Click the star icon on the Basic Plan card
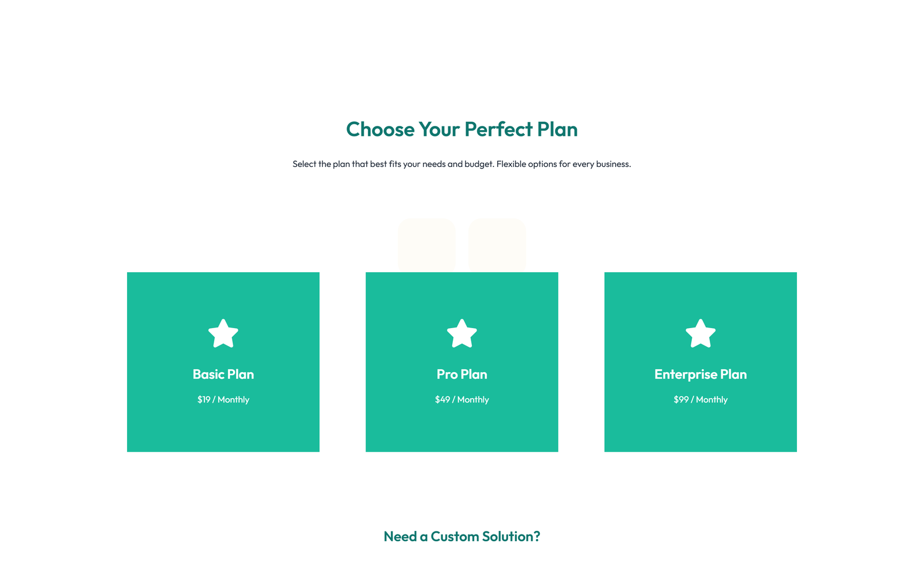The image size is (924, 565). pyautogui.click(x=223, y=333)
